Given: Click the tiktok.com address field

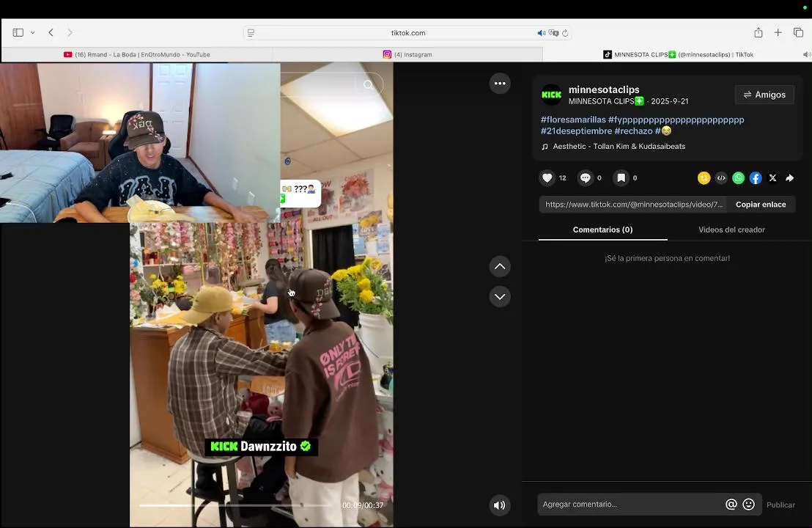Looking at the screenshot, I should pos(407,33).
